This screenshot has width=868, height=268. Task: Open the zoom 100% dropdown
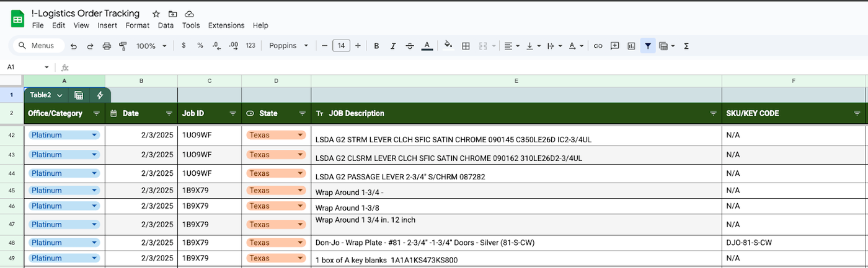click(151, 46)
